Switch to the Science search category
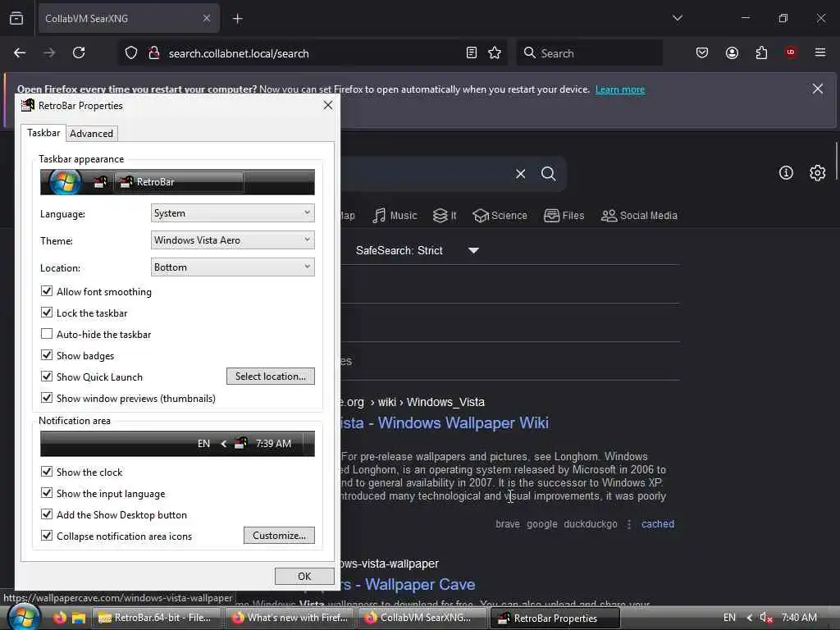Viewport: 840px width, 630px height. (x=500, y=216)
